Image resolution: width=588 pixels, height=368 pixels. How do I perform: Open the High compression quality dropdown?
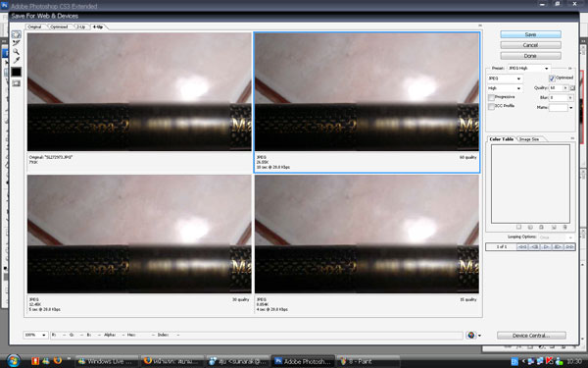505,88
